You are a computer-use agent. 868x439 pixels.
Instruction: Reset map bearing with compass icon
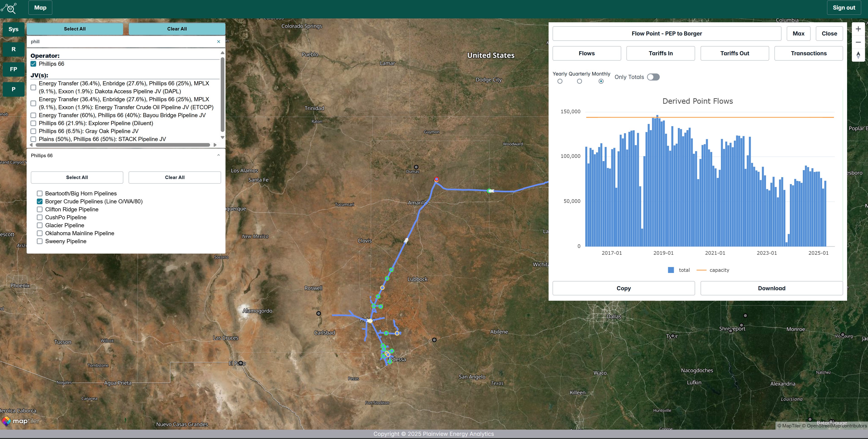coord(858,55)
